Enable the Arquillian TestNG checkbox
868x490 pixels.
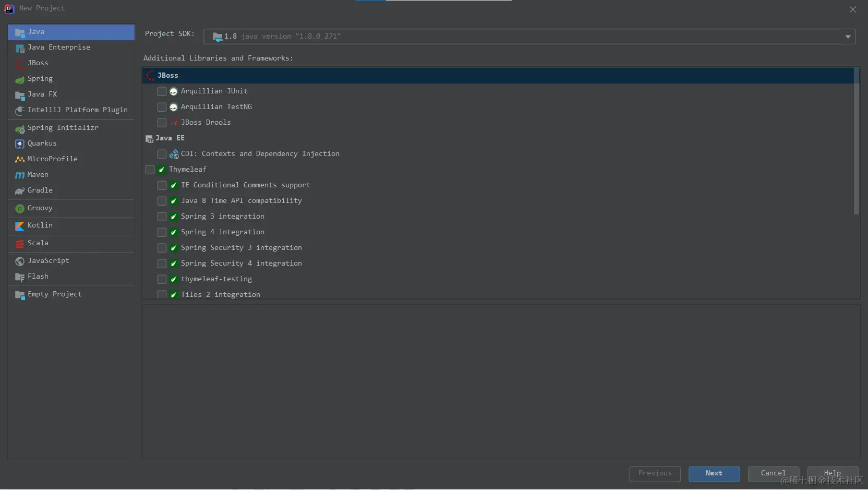click(162, 107)
